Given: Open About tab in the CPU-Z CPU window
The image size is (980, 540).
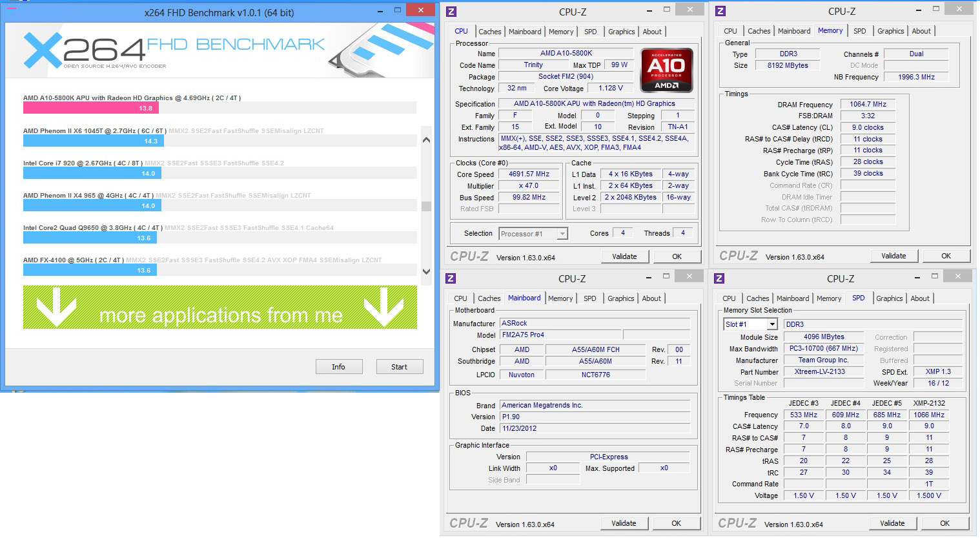Looking at the screenshot, I should [652, 32].
